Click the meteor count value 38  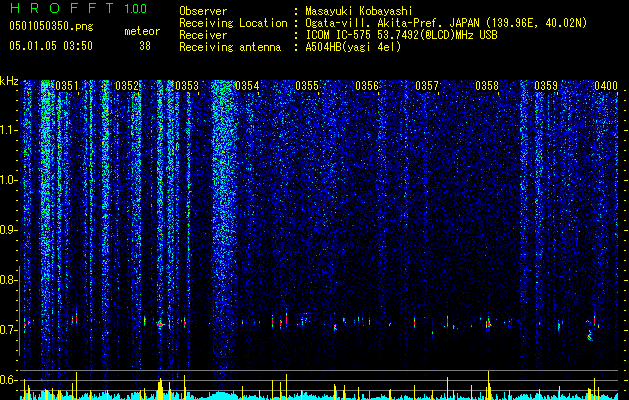[145, 46]
